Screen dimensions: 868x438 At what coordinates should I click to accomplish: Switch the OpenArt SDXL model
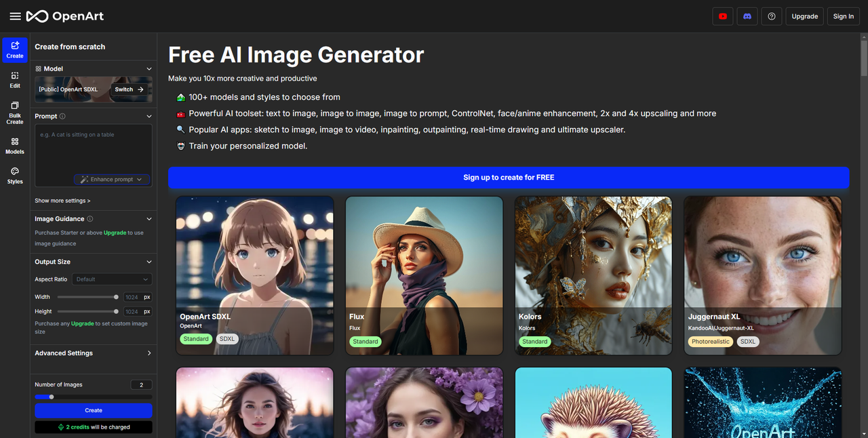(x=129, y=89)
